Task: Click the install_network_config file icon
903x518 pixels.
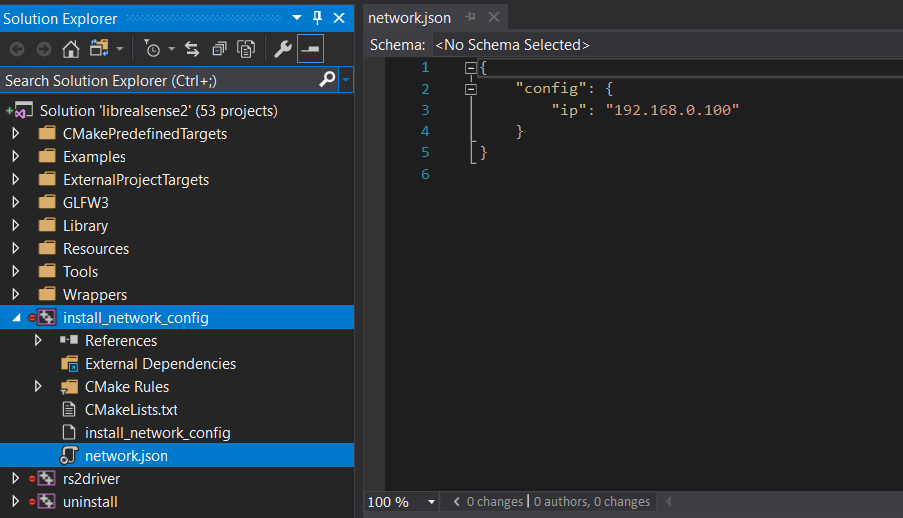Action: click(x=69, y=433)
